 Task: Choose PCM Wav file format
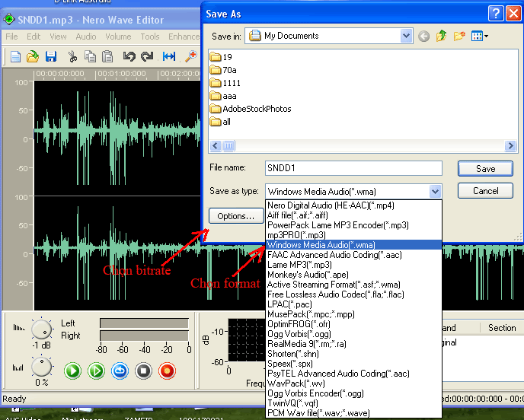click(x=353, y=413)
